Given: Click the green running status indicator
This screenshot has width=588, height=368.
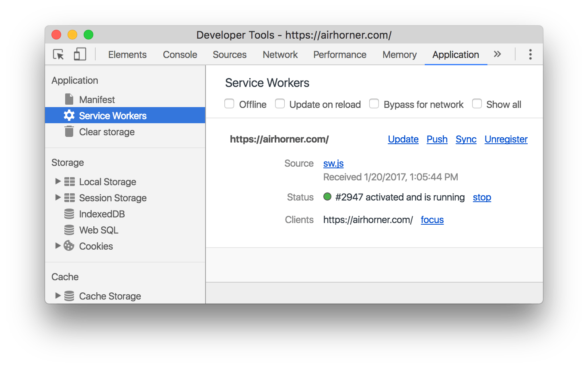Looking at the screenshot, I should tap(327, 197).
